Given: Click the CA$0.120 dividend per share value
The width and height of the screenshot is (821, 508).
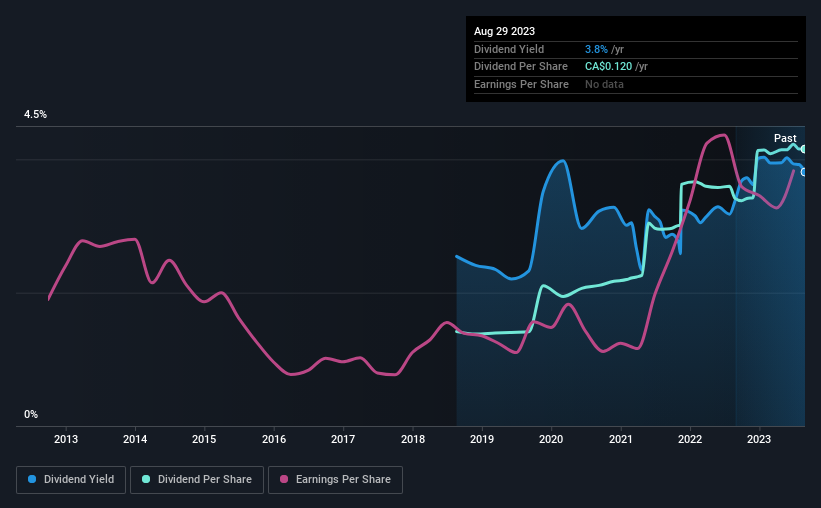Looking at the screenshot, I should (x=608, y=67).
